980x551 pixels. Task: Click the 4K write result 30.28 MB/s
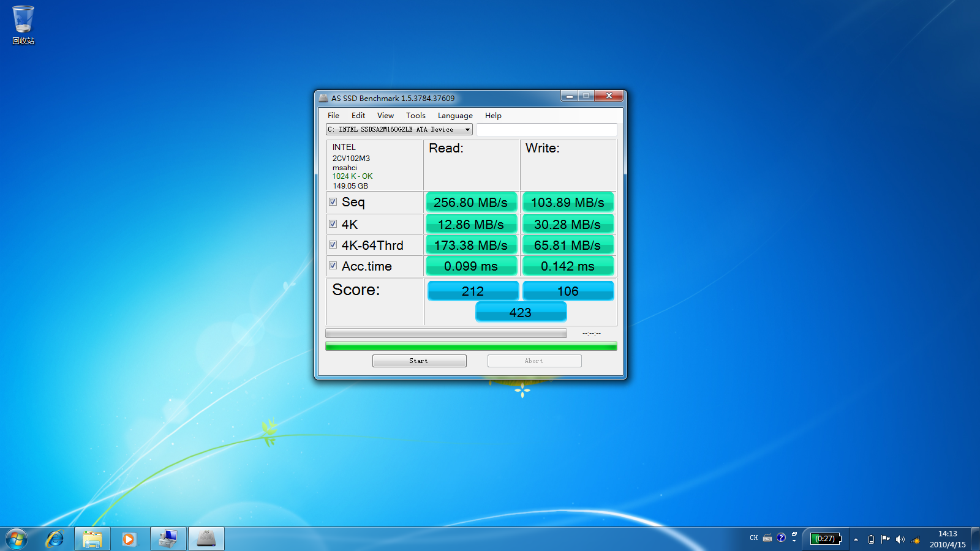click(568, 224)
